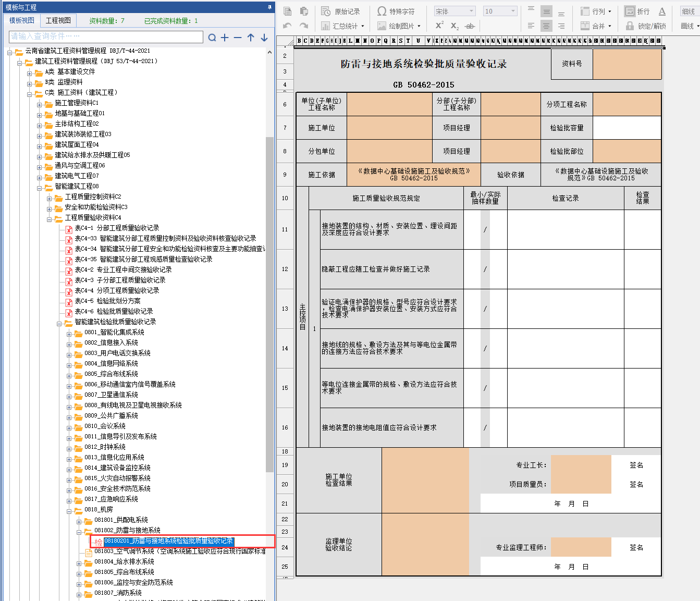Open 原始记录 original records

click(341, 11)
